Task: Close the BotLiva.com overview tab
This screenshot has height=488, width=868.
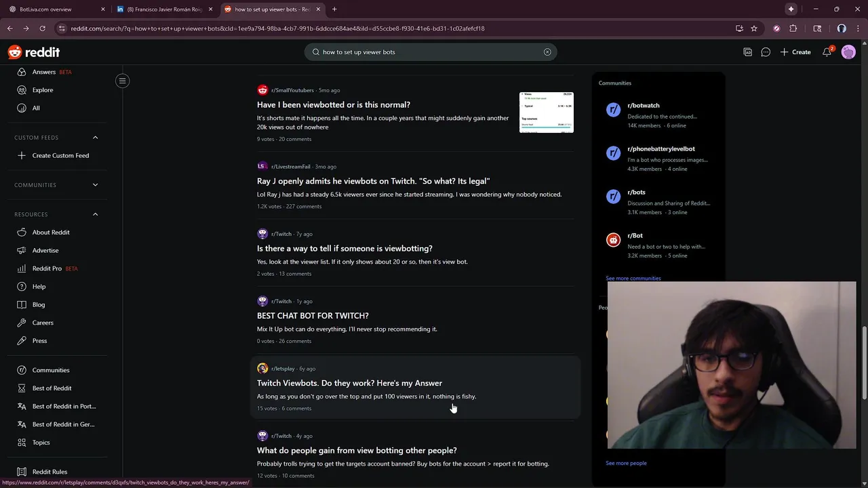Action: (103, 9)
